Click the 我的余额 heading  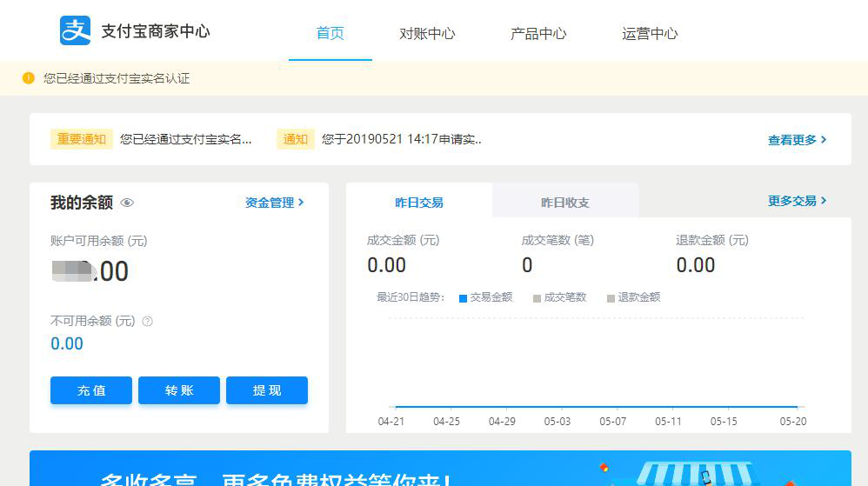point(82,203)
